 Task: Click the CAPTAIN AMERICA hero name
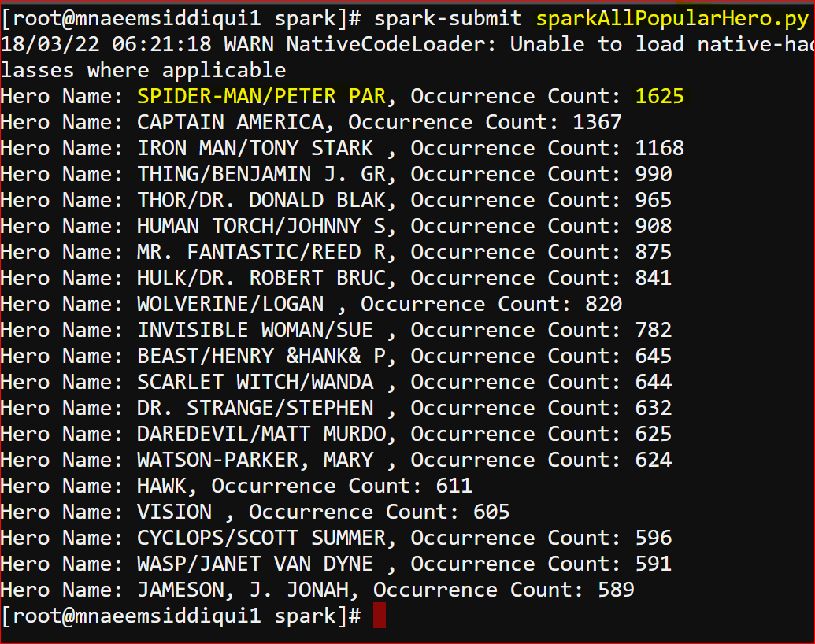[230, 122]
